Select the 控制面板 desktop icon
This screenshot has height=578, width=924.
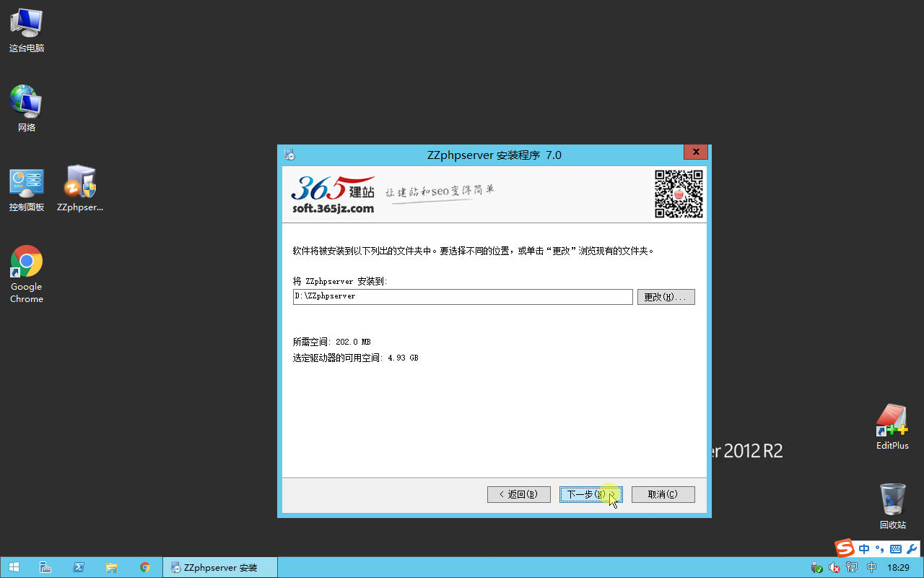[x=27, y=189]
